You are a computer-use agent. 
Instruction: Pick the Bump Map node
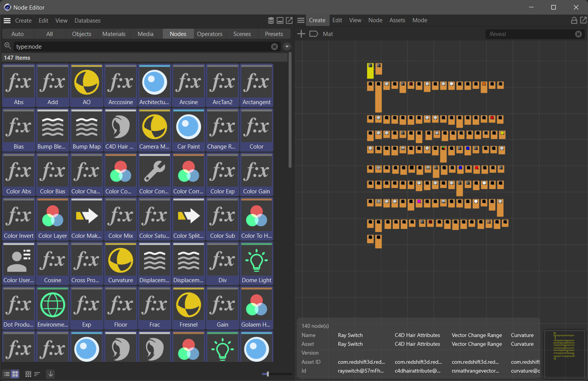pyautogui.click(x=87, y=130)
